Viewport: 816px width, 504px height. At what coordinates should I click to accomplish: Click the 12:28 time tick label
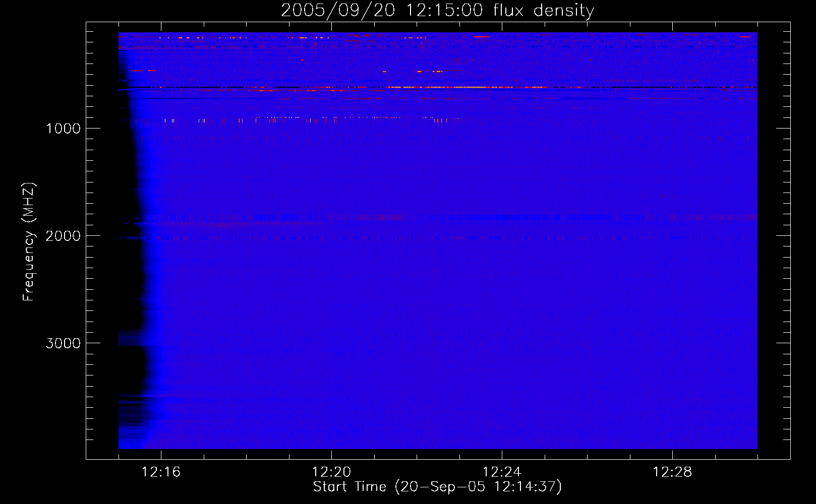coord(672,472)
